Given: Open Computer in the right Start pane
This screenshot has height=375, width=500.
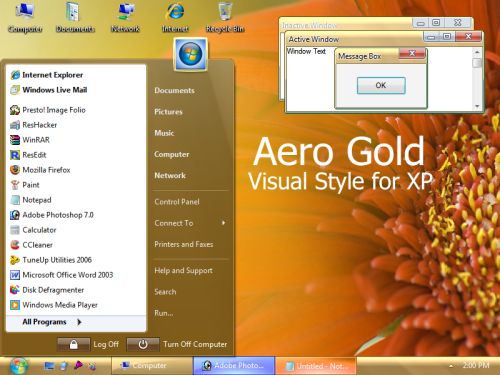Looking at the screenshot, I should [172, 154].
